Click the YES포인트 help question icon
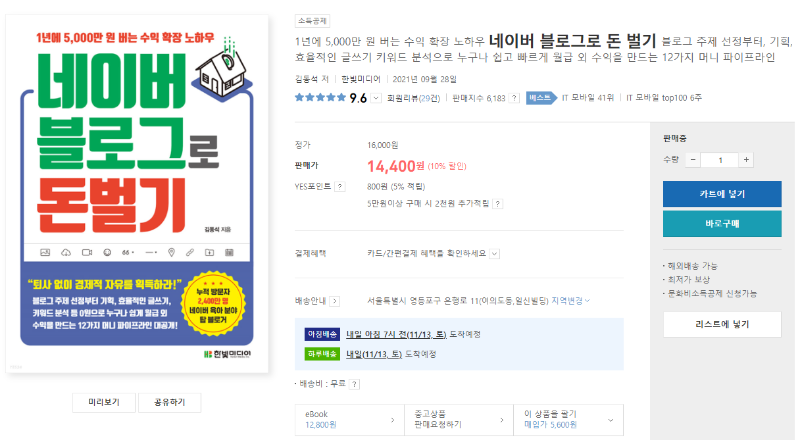Screen dimensions: 800x440 (340, 186)
